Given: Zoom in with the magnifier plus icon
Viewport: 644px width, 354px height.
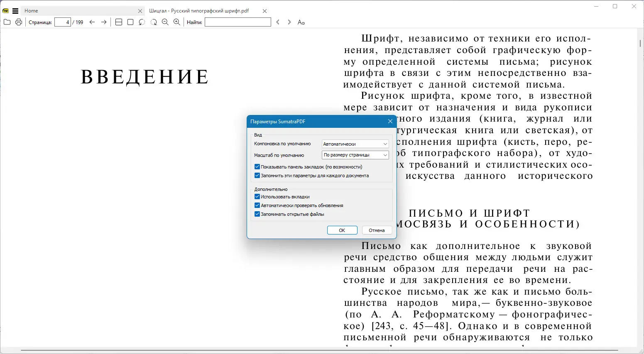Looking at the screenshot, I should pos(177,22).
